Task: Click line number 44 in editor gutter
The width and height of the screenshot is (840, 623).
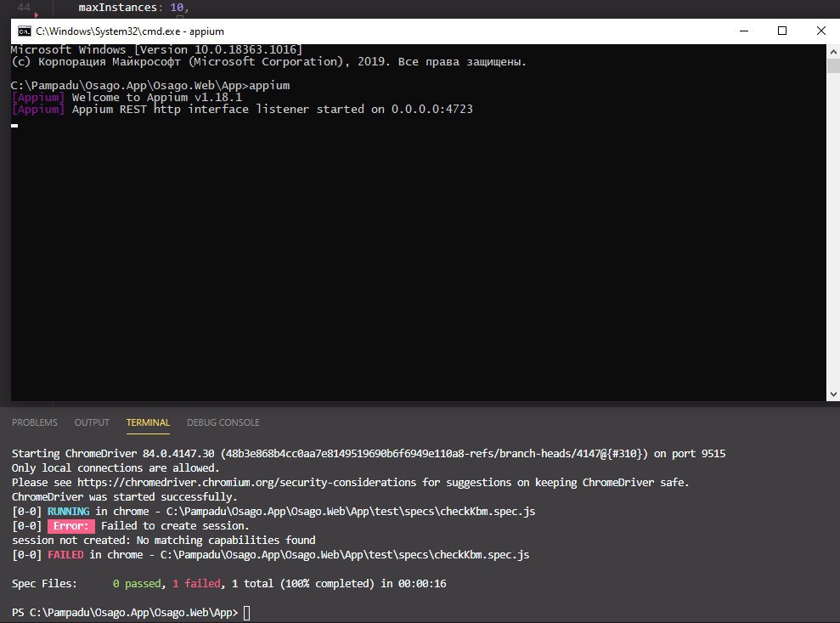Action: click(24, 8)
